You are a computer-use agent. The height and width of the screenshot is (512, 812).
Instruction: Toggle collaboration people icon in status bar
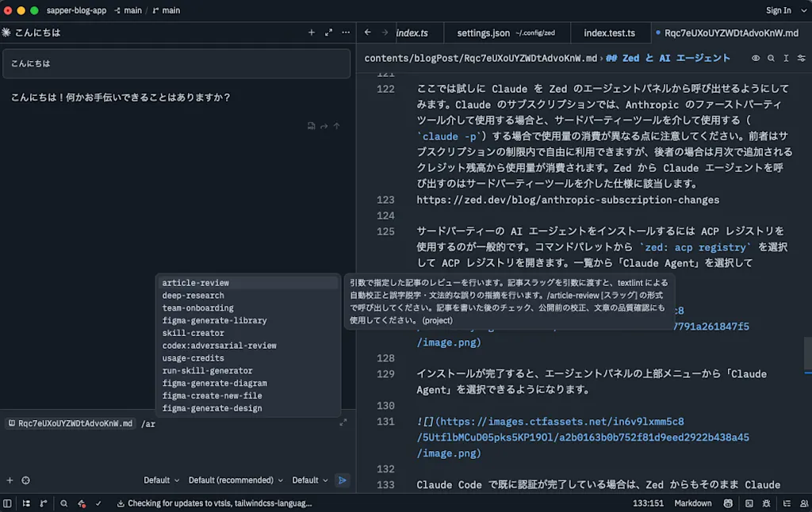pos(804,503)
